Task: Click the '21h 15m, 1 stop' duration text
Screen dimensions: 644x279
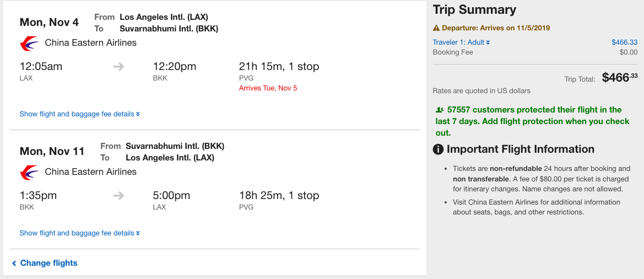Action: click(x=279, y=67)
